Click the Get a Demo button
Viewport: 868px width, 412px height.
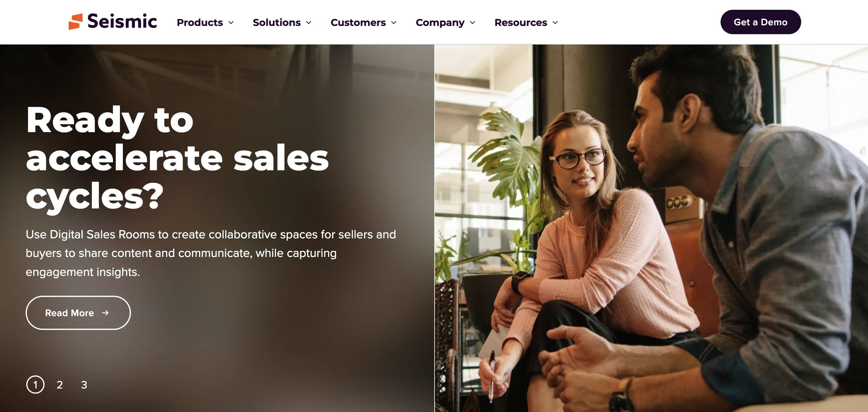[761, 22]
